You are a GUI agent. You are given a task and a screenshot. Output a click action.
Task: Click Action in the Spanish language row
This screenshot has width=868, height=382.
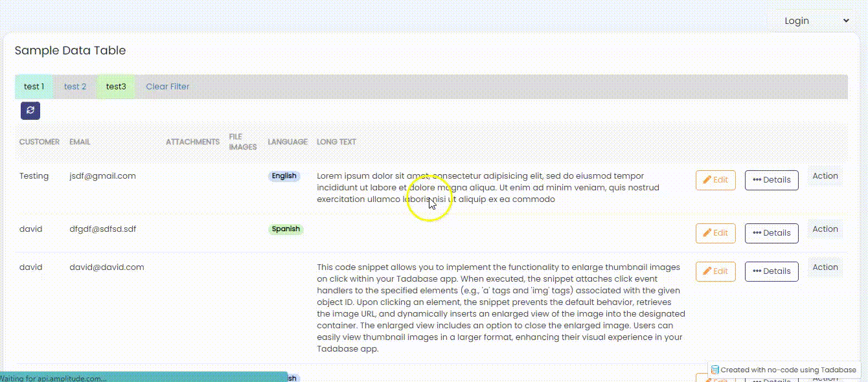825,229
